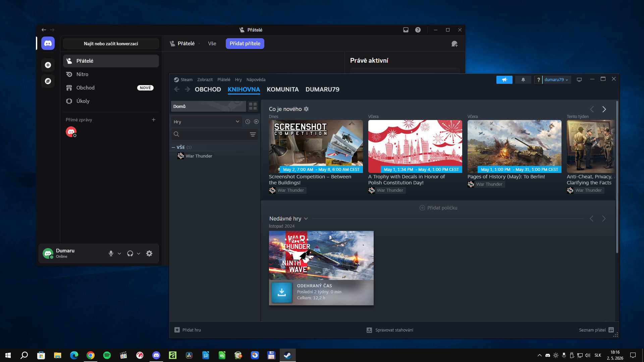This screenshot has width=644, height=362.
Task: Open Nitro in Discord sidebar
Action: [111, 74]
